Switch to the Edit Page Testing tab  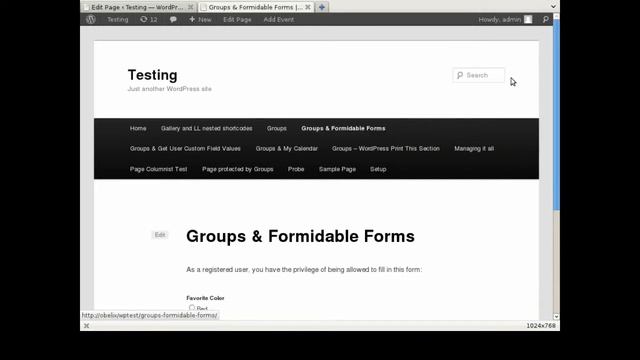[137, 7]
